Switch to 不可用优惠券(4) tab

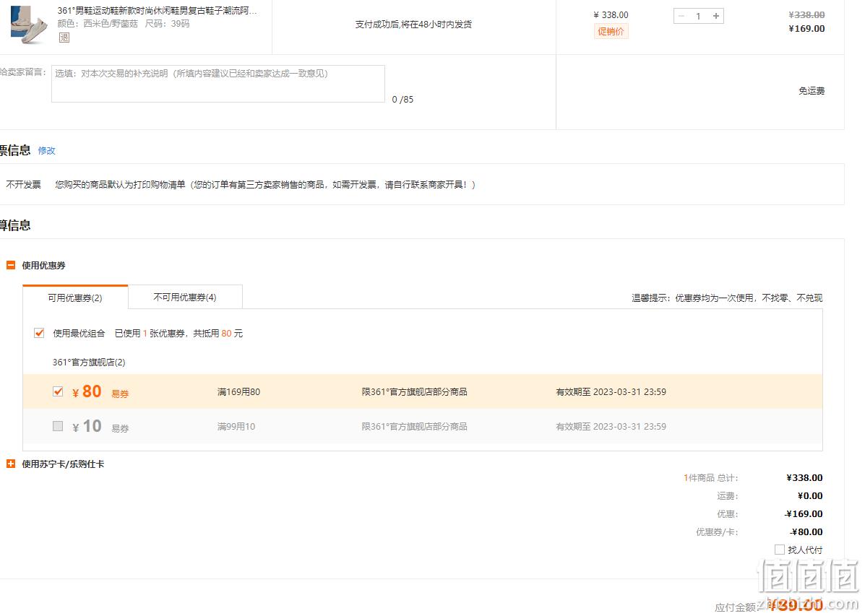(x=185, y=298)
